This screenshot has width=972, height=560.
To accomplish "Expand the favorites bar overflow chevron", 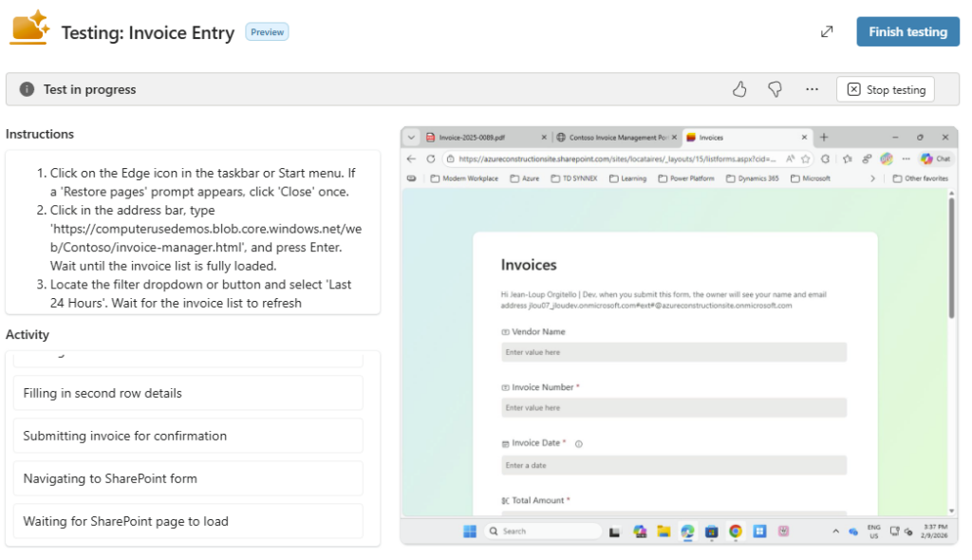I will click(x=873, y=178).
